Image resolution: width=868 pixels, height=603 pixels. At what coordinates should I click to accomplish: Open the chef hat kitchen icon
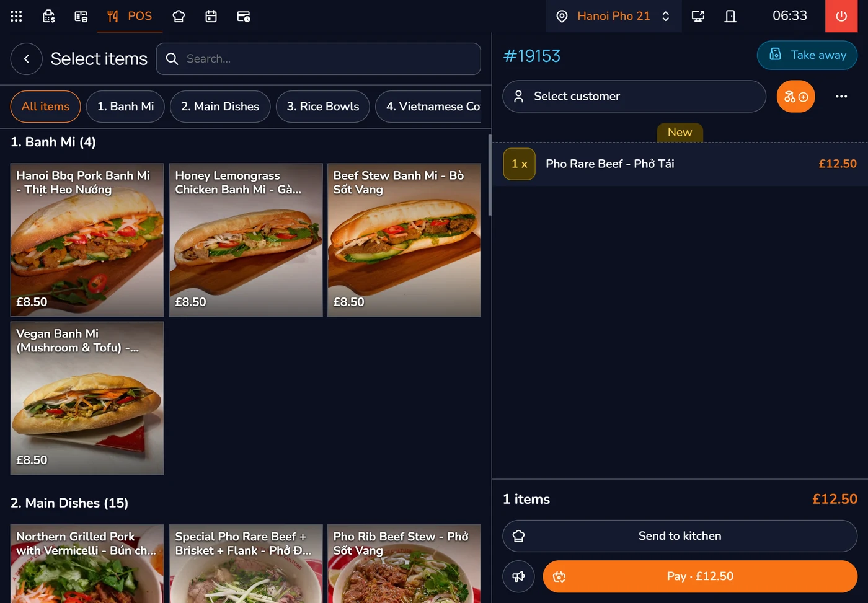[x=179, y=16]
